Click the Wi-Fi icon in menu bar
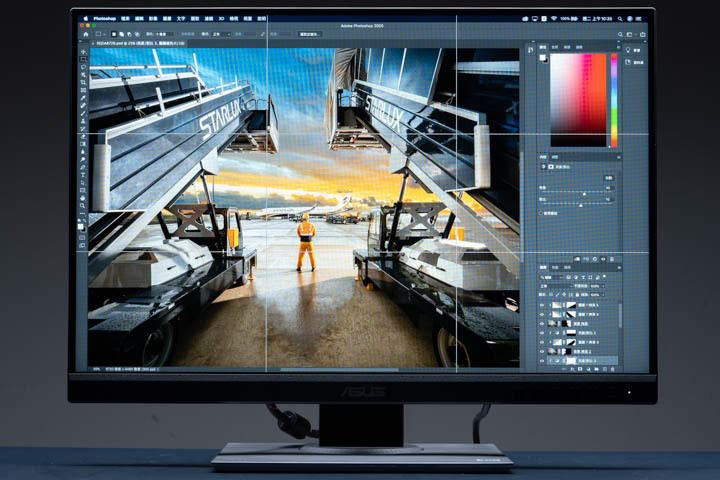The height and width of the screenshot is (480, 720). (x=554, y=18)
